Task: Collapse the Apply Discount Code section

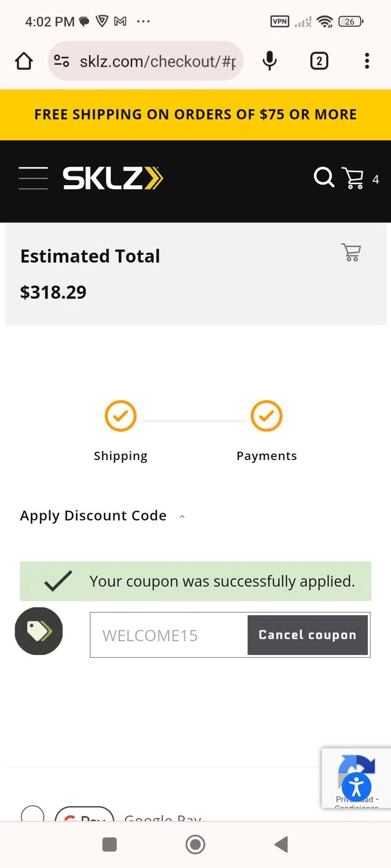Action: coord(103,516)
